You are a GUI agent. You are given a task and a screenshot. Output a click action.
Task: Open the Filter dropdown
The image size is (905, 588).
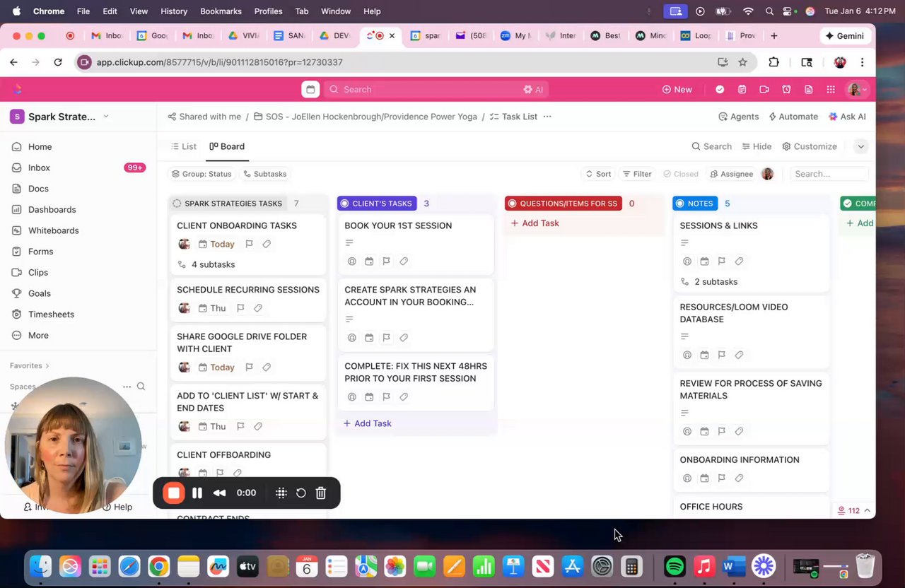click(x=637, y=174)
